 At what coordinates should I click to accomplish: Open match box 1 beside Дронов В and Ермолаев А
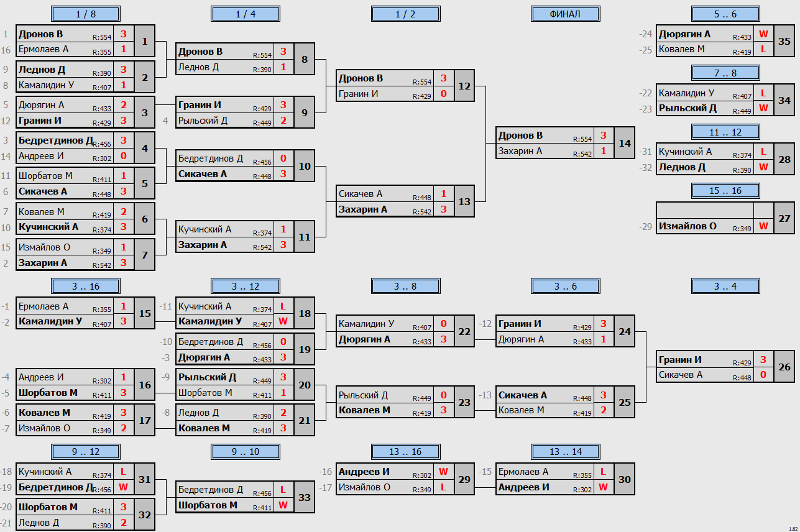144,42
